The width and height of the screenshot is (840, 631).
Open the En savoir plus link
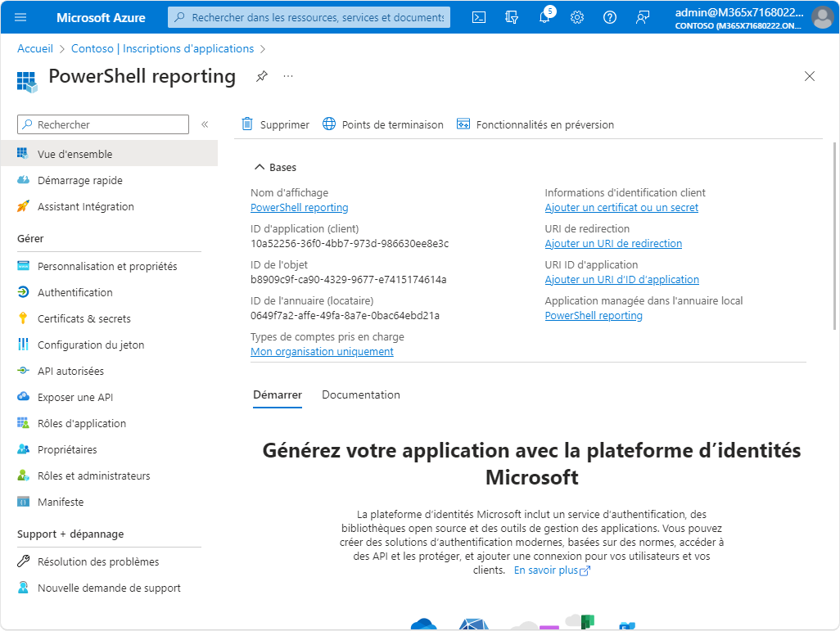pyautogui.click(x=552, y=570)
